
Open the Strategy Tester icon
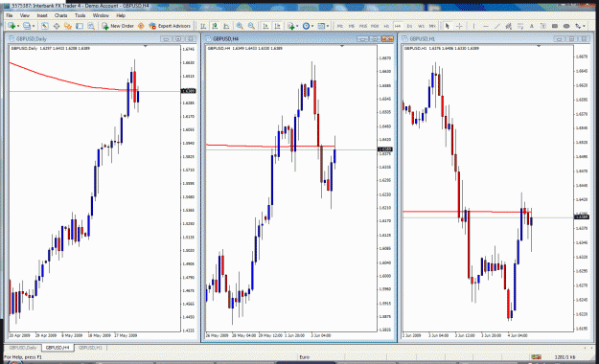coord(91,26)
